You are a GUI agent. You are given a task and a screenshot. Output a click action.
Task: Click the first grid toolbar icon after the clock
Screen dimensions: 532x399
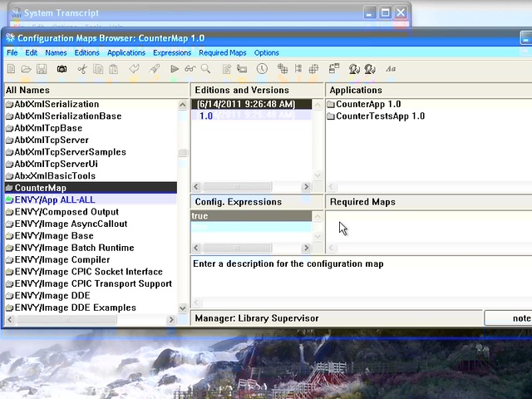(283, 69)
